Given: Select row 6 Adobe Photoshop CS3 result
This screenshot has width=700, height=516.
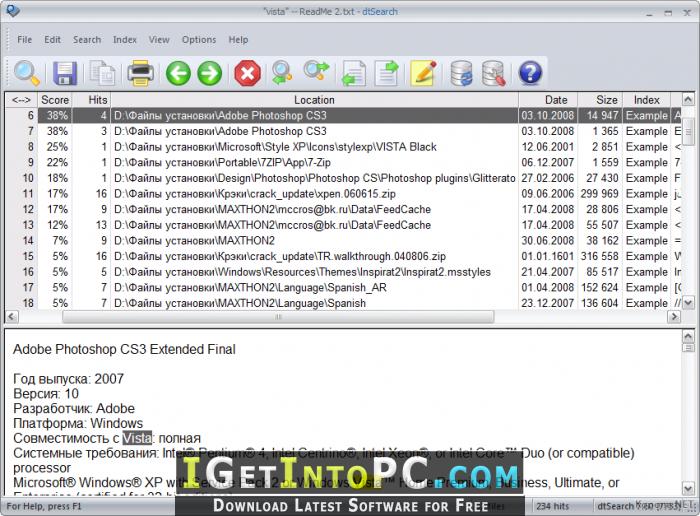Looking at the screenshot, I should click(344, 116).
